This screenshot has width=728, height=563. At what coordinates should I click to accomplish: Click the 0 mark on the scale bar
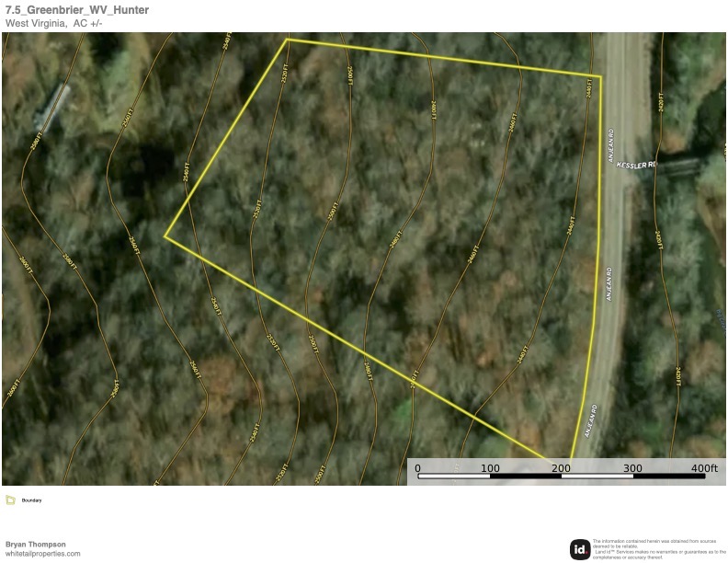418,469
